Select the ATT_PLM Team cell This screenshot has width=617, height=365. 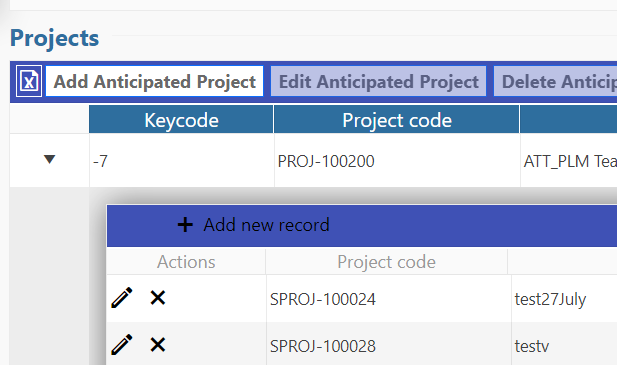tap(569, 160)
